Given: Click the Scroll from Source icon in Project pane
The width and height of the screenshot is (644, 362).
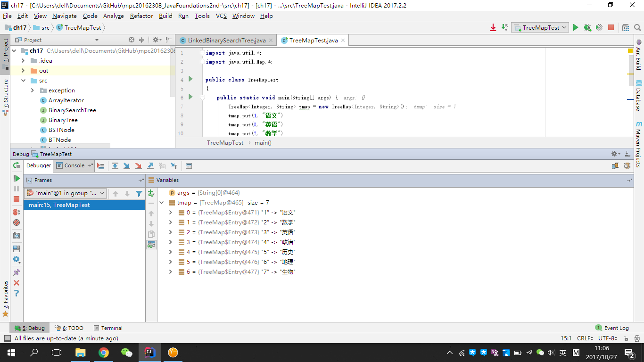Looking at the screenshot, I should point(132,40).
